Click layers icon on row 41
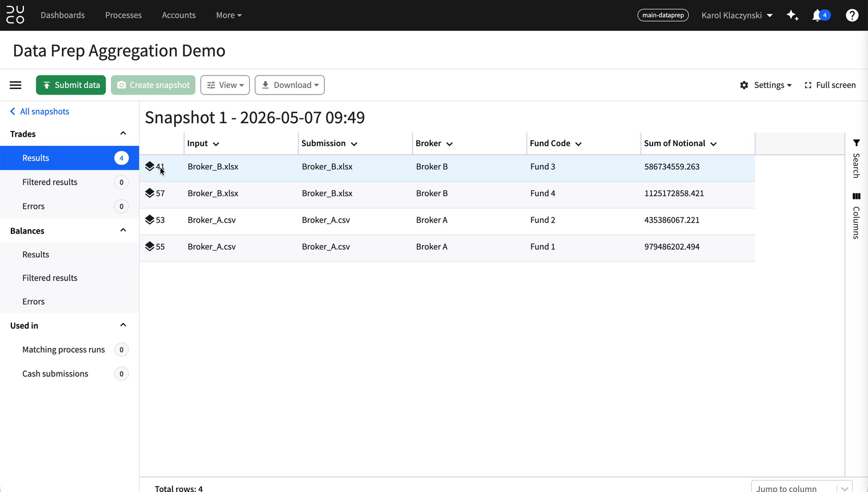Screen dimensions: 868x492 (150, 166)
